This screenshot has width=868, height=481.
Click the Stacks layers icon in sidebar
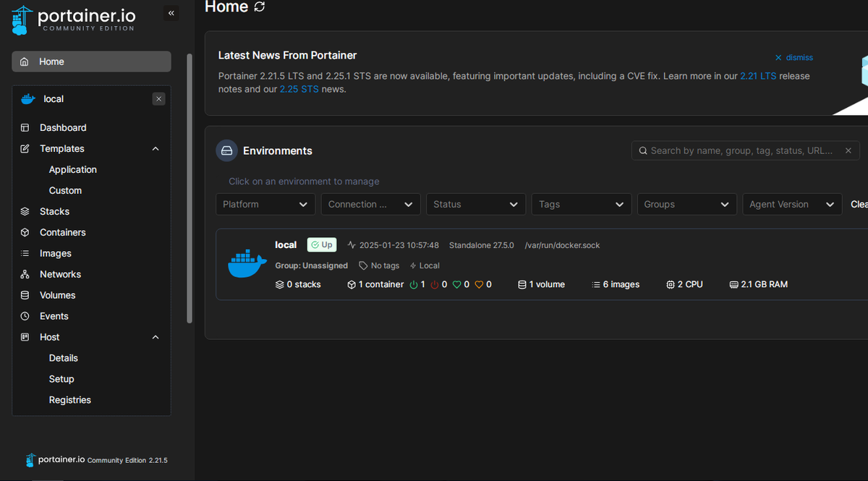25,211
